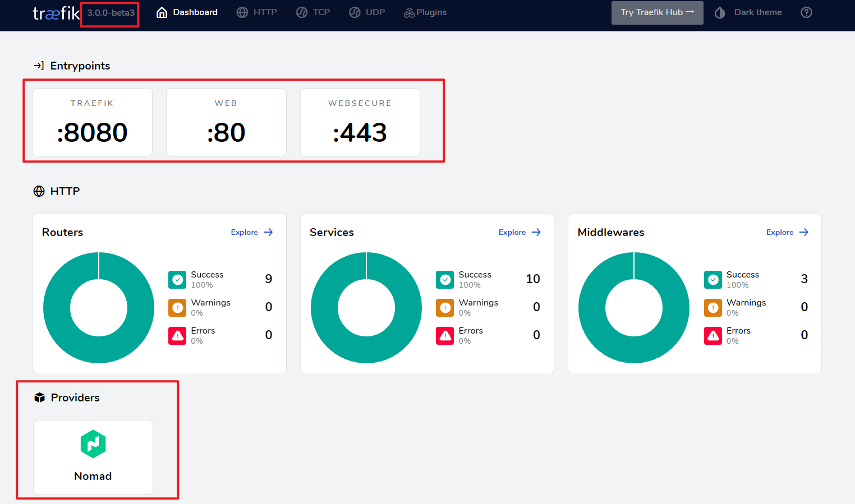Click the Services success count 10

(533, 279)
